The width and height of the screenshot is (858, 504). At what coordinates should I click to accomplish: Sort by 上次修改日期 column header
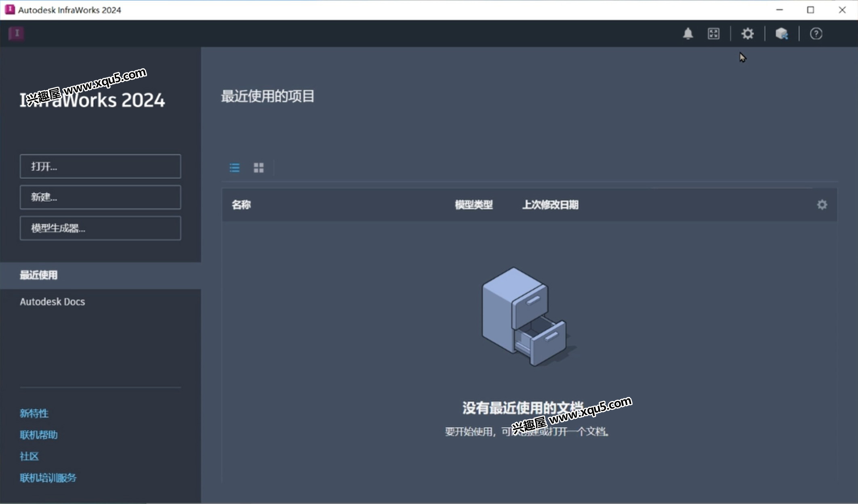[x=550, y=205]
